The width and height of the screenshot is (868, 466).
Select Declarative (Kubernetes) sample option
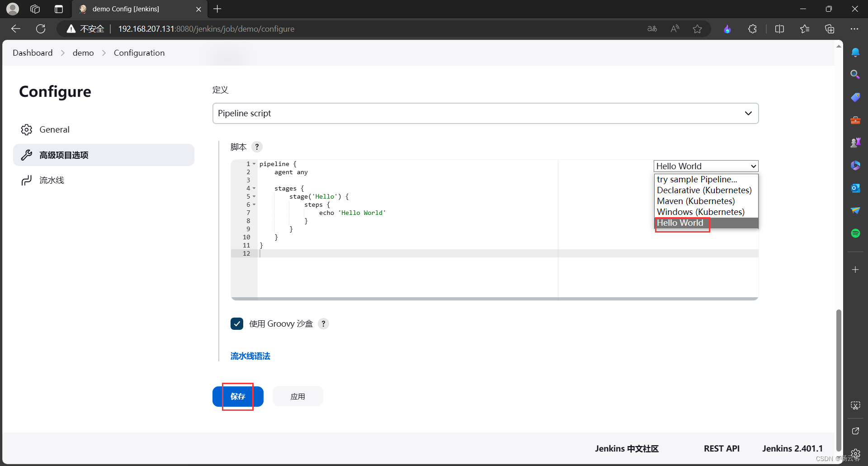pos(706,190)
